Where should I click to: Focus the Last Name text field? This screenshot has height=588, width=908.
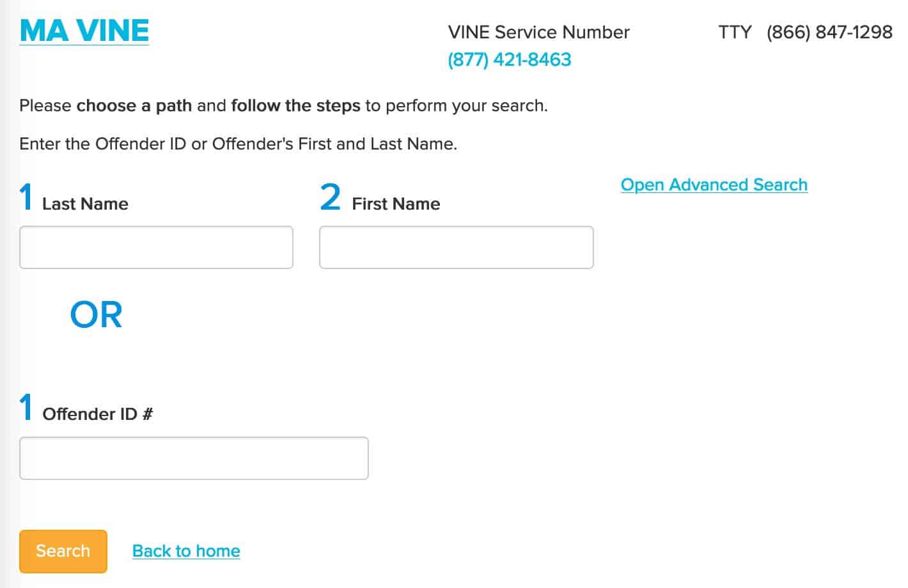(156, 247)
